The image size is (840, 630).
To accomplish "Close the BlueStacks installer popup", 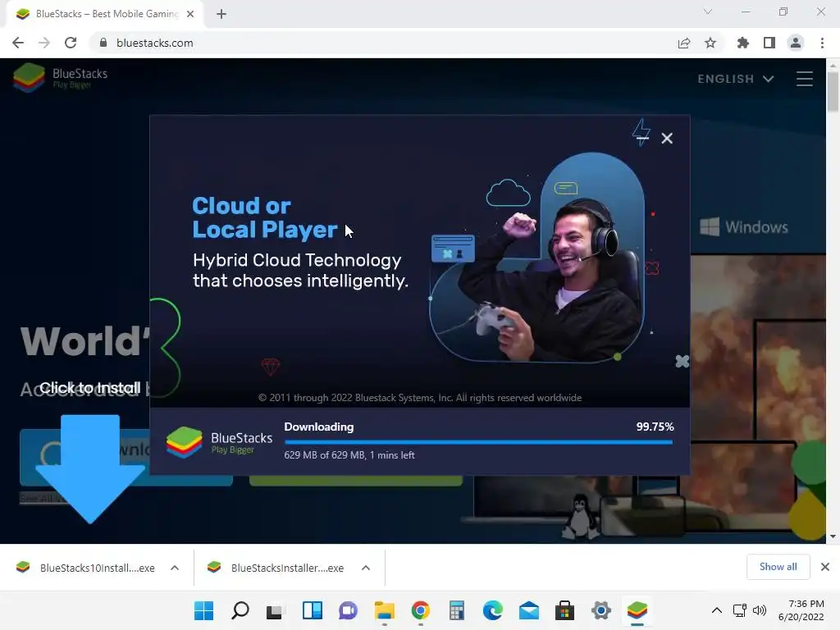I will (667, 138).
